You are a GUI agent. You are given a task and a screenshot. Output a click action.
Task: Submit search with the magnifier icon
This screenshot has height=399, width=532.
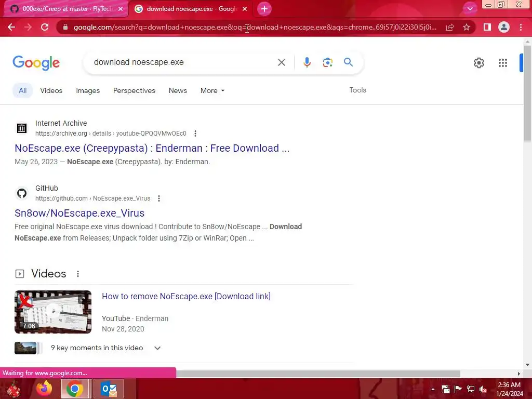[348, 62]
